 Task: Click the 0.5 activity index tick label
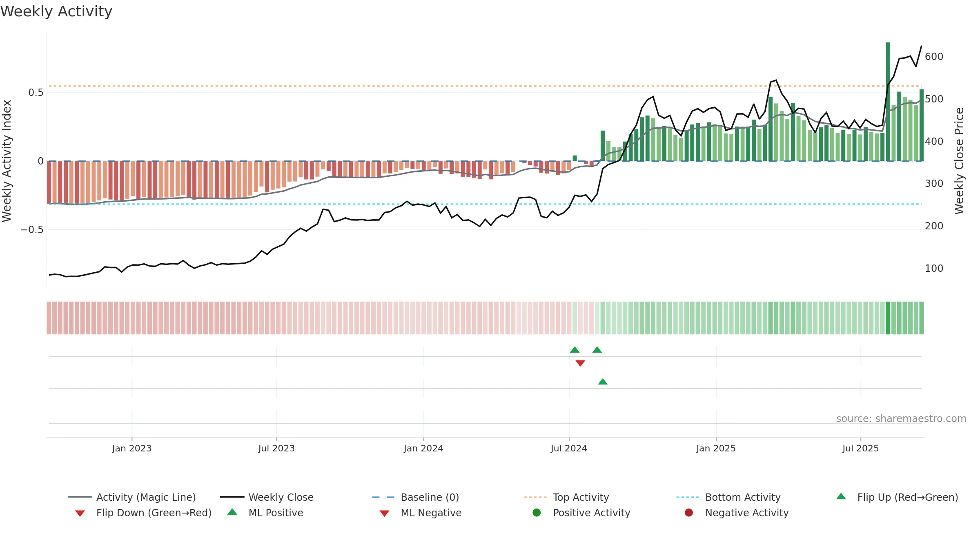(36, 93)
